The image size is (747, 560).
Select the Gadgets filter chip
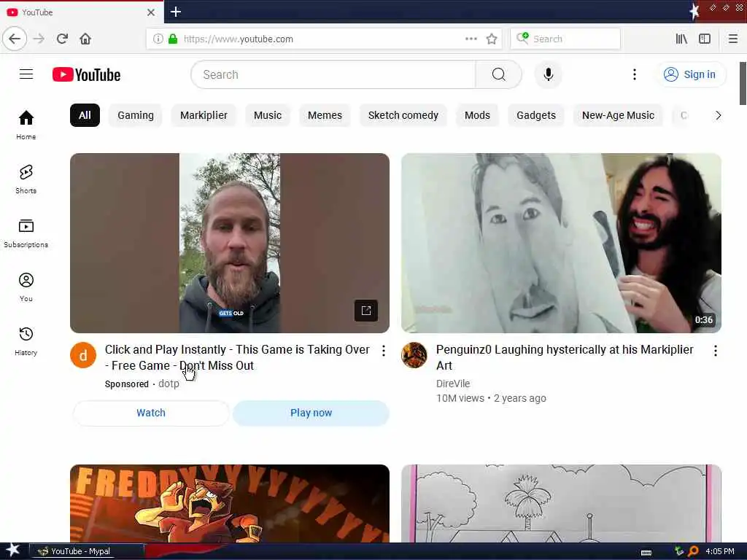536,115
